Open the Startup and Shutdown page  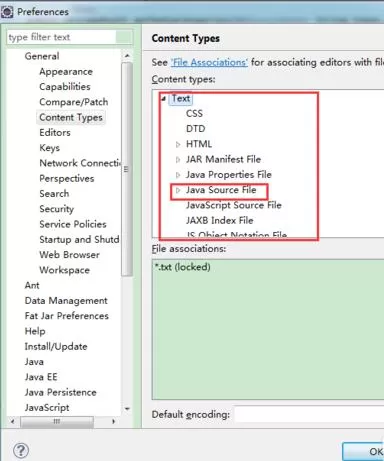[x=79, y=239]
